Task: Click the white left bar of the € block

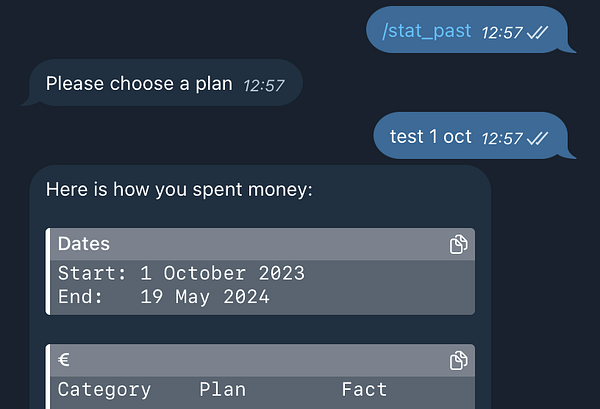Action: (48, 376)
